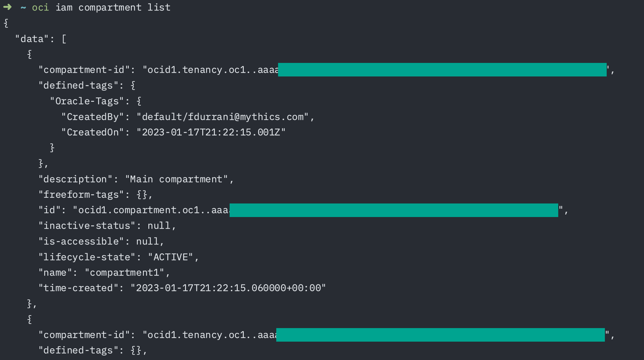Image resolution: width=644 pixels, height=360 pixels.
Task: Click the "ACTIVE" lifecycle-state value
Action: pyautogui.click(x=171, y=257)
